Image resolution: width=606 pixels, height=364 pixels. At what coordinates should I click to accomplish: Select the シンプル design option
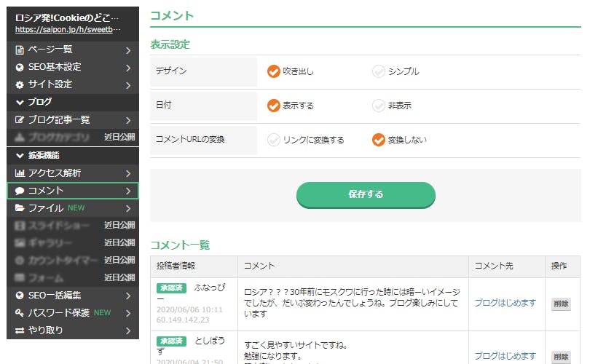pyautogui.click(x=378, y=71)
